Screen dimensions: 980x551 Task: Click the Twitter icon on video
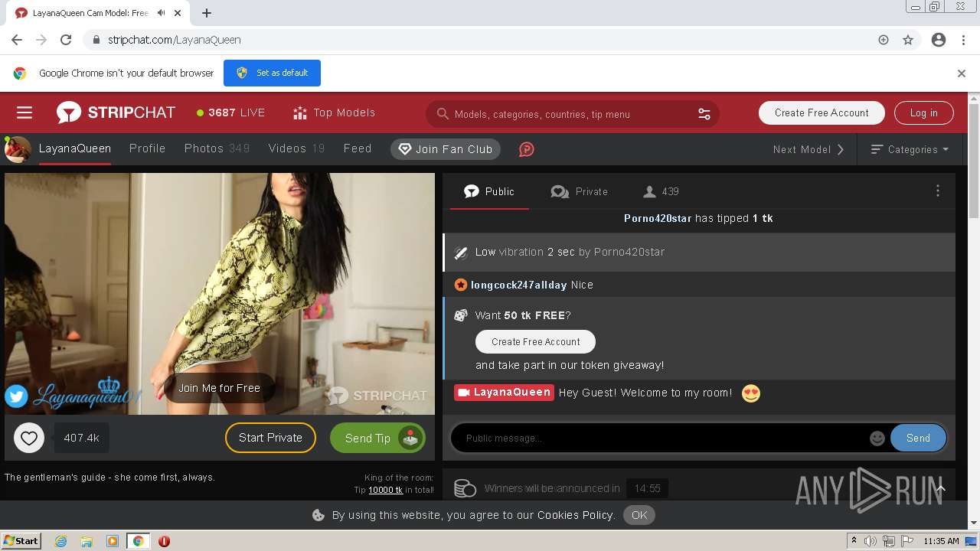click(x=16, y=396)
